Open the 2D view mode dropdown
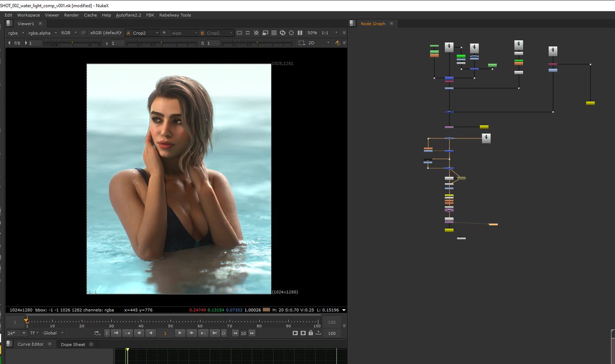 (318, 43)
